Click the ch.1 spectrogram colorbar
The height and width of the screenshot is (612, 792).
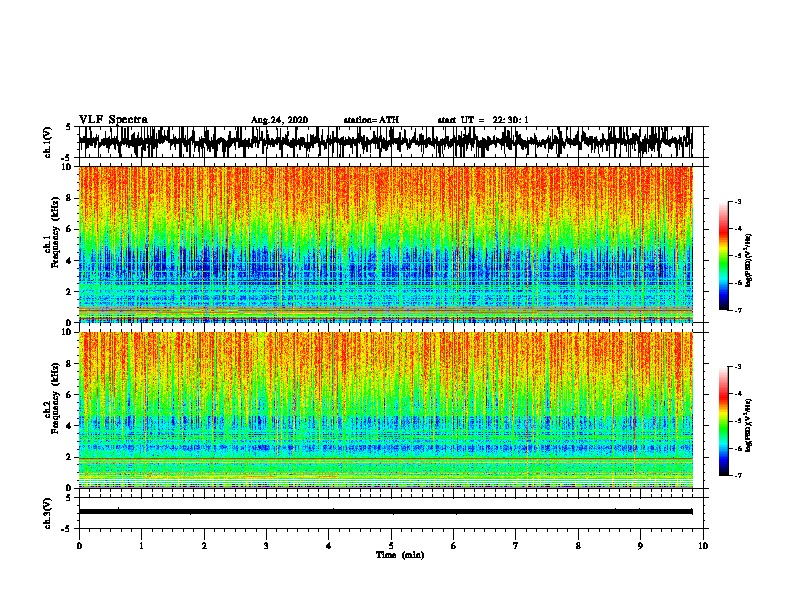(x=723, y=256)
